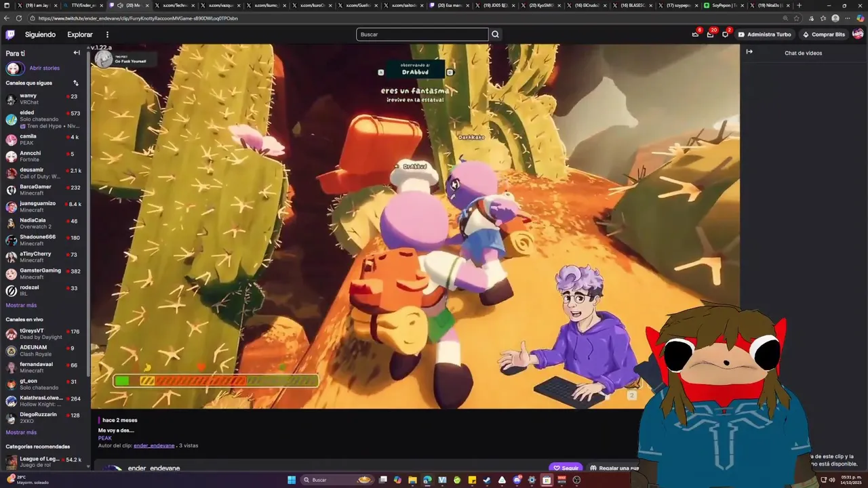Open the Copilot icon in browser
Viewport: 868px width, 488px height.
(x=860, y=18)
